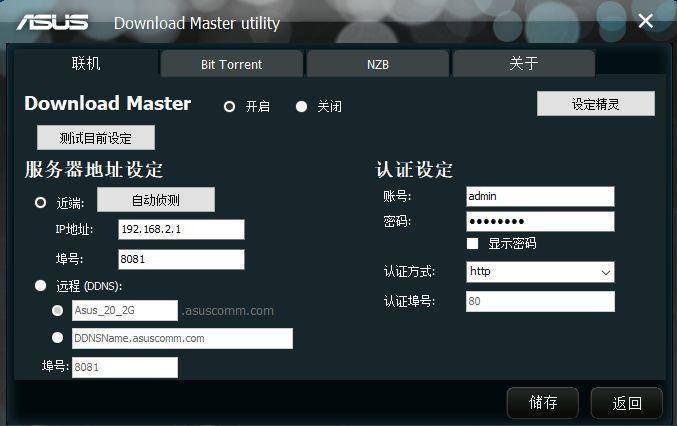Image resolution: width=677 pixels, height=426 pixels.
Task: Select the 开启 radio button for Download Master
Action: coord(229,106)
